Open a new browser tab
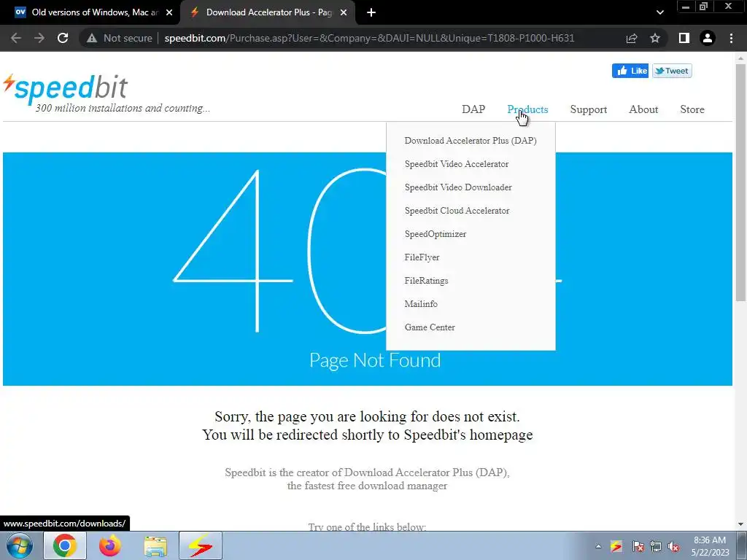747x560 pixels. (x=371, y=12)
